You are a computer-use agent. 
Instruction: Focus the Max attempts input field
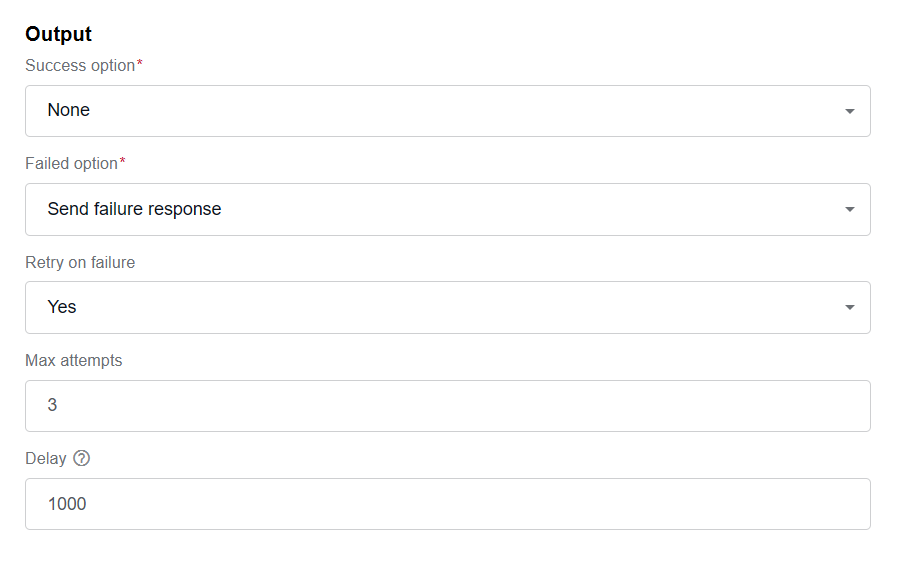448,406
